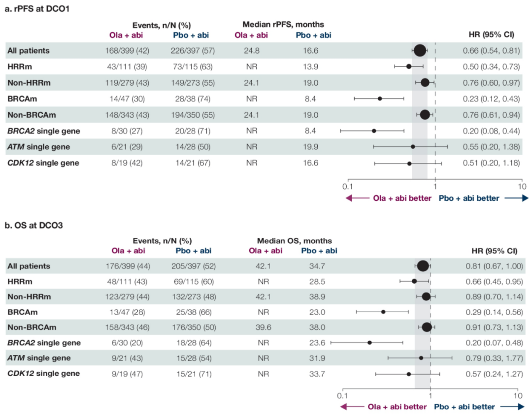Click axis tick label 10 in rPFS plot
The width and height of the screenshot is (532, 418).
(x=522, y=187)
